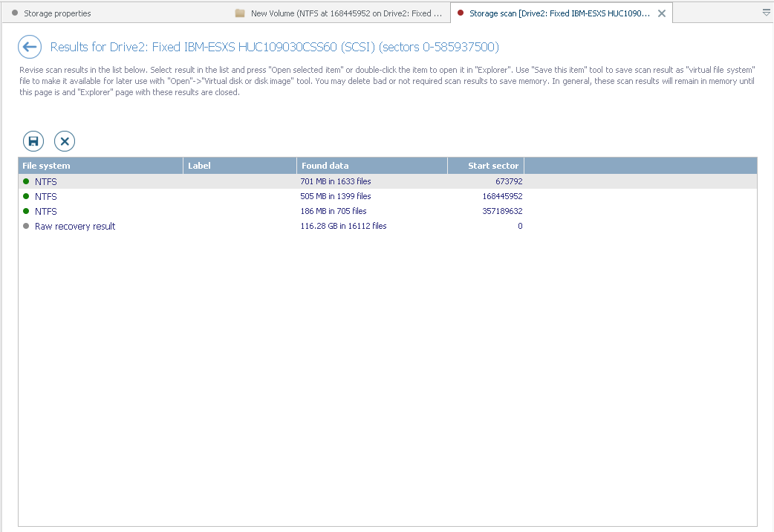Click gray dot beside Raw recovery result
The height and width of the screenshot is (532, 774).
(x=26, y=226)
